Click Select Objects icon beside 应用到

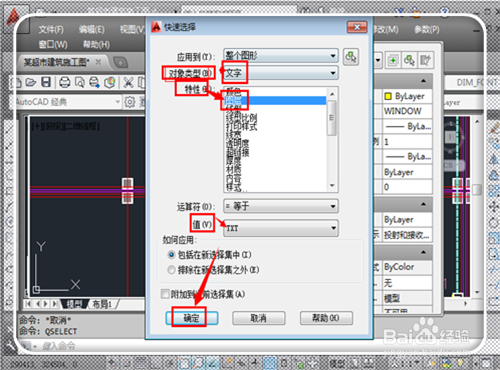tap(351, 57)
